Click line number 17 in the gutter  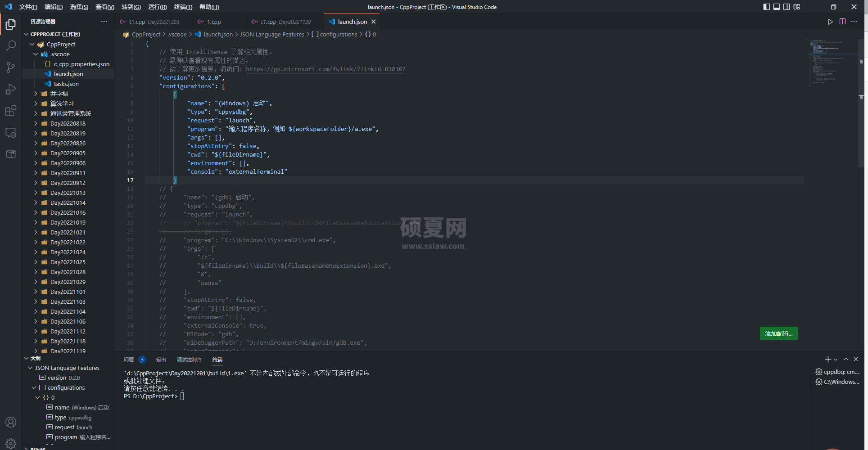coord(130,180)
